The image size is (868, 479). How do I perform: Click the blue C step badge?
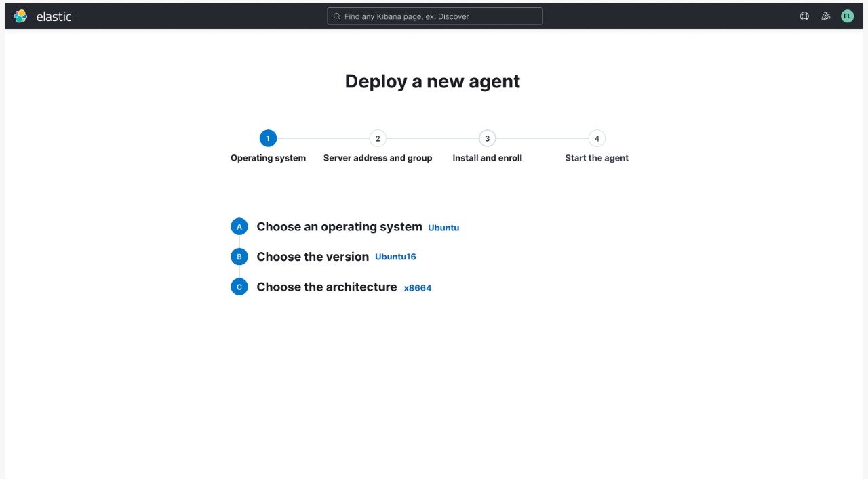click(x=239, y=287)
